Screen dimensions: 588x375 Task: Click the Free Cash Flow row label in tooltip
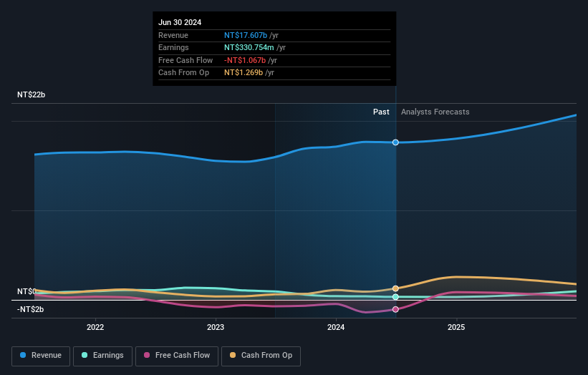(185, 60)
